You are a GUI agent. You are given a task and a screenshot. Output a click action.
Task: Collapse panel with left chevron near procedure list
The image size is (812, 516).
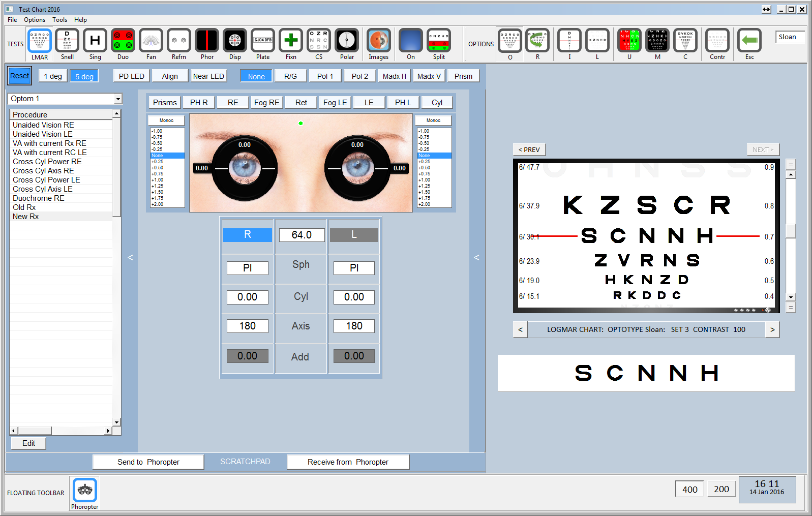[130, 258]
